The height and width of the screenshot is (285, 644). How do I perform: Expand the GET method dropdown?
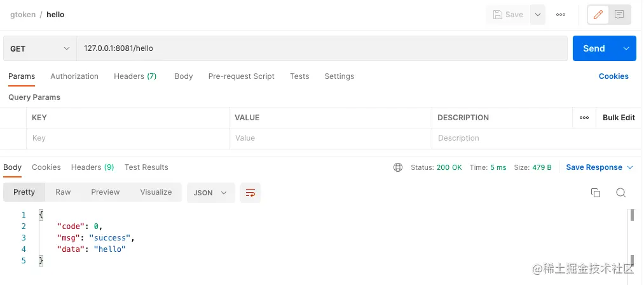click(x=40, y=48)
